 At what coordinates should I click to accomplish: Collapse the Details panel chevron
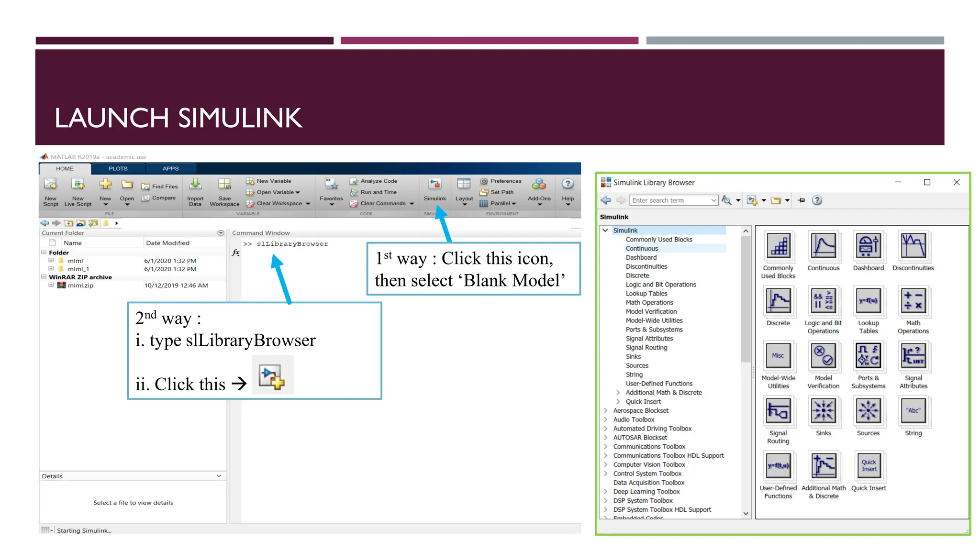[x=219, y=476]
